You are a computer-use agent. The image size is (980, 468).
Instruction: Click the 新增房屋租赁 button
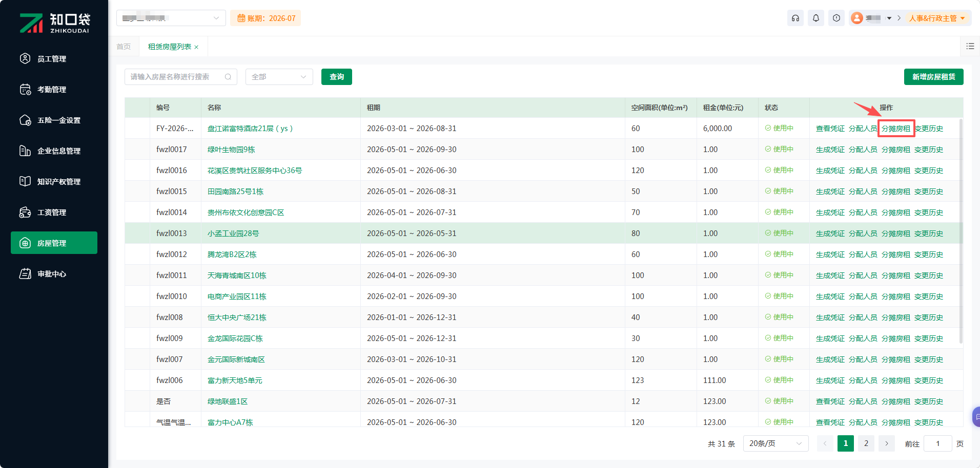(934, 77)
